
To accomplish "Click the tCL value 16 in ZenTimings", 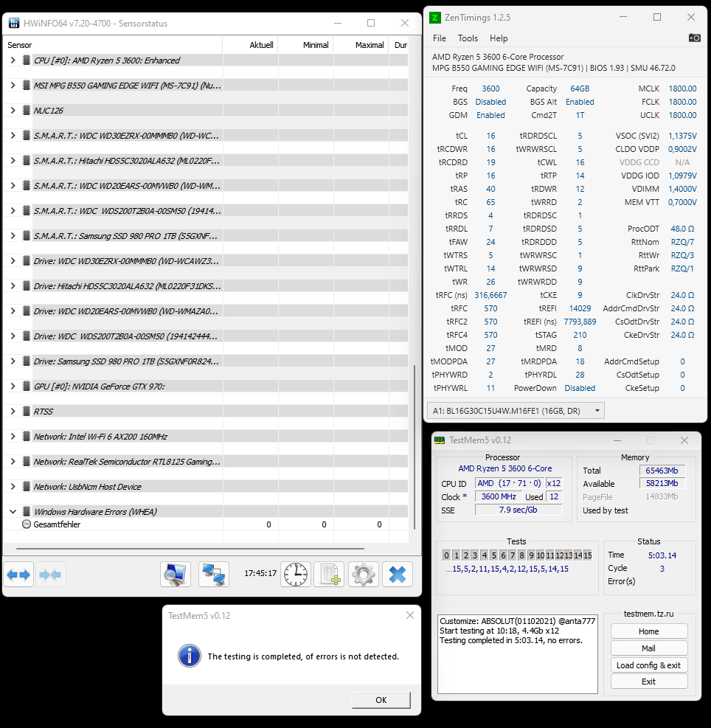I will pos(490,136).
